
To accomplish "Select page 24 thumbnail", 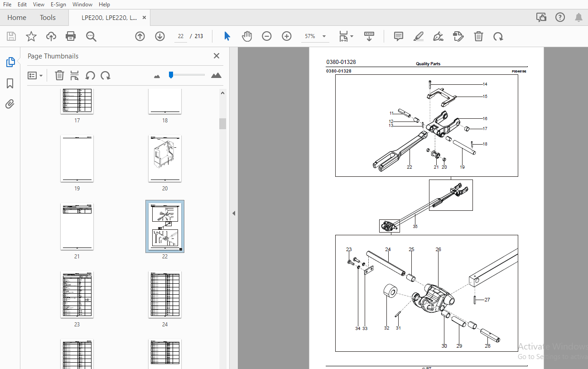I will [x=165, y=294].
